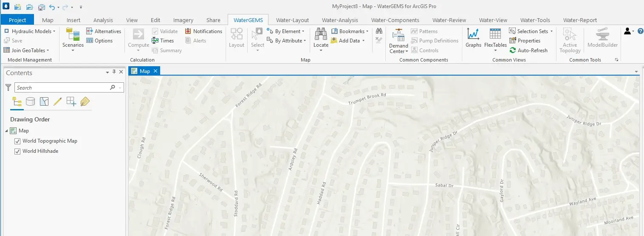
Task: Toggle World Hillshade layer visibility
Action: pyautogui.click(x=17, y=151)
